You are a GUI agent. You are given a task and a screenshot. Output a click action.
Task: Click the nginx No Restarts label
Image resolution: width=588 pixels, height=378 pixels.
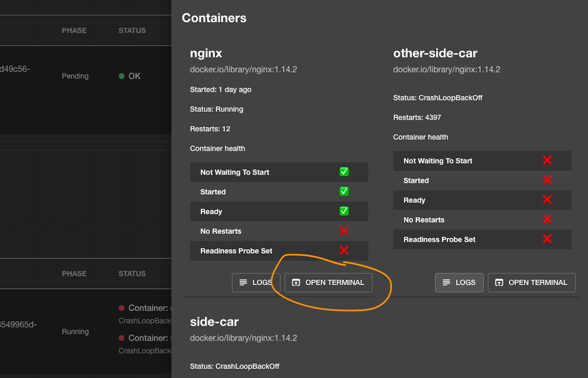(x=221, y=231)
